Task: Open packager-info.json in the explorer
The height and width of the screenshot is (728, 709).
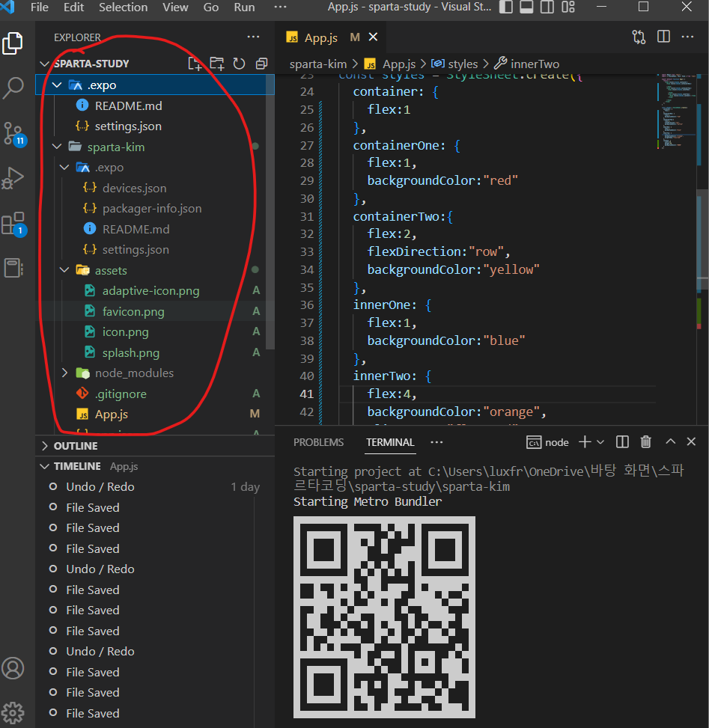Action: [152, 209]
